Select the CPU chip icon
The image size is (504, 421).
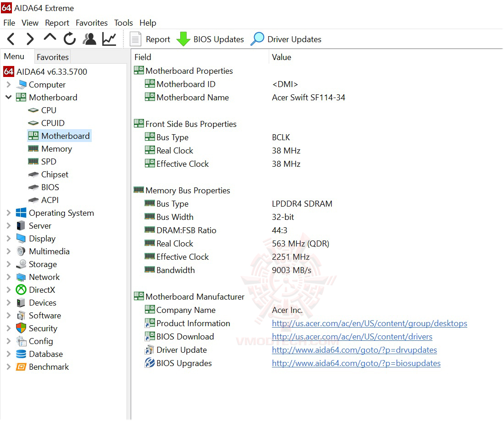click(x=33, y=110)
